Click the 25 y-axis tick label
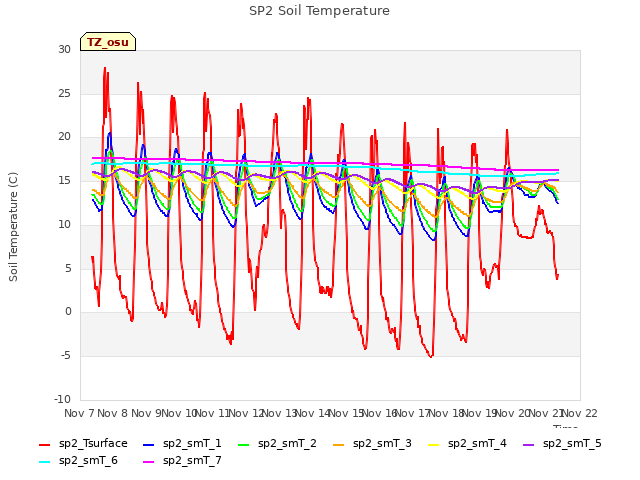The height and width of the screenshot is (480, 640). click(64, 93)
